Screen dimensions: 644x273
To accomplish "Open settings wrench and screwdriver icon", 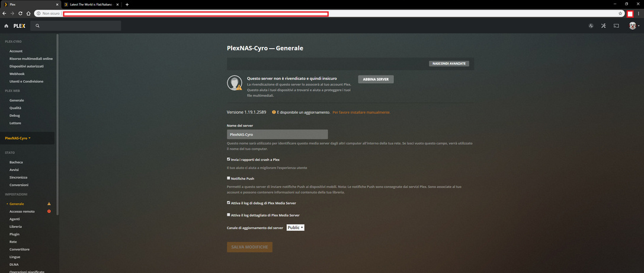I will pyautogui.click(x=603, y=26).
